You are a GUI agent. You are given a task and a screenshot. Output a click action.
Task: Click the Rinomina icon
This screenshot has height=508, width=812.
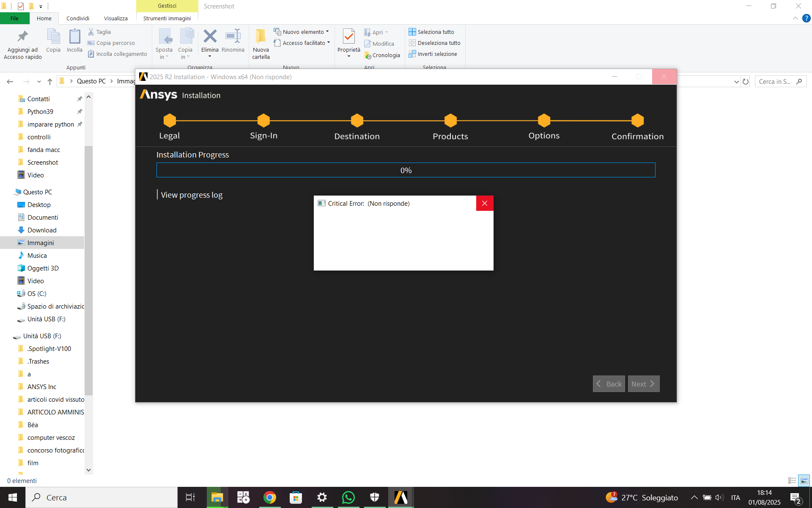click(233, 36)
